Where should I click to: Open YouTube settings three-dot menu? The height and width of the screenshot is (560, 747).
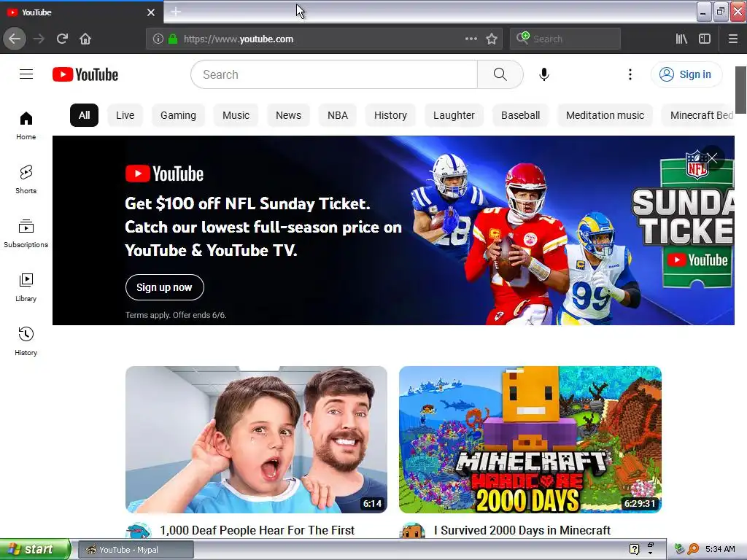(x=630, y=74)
